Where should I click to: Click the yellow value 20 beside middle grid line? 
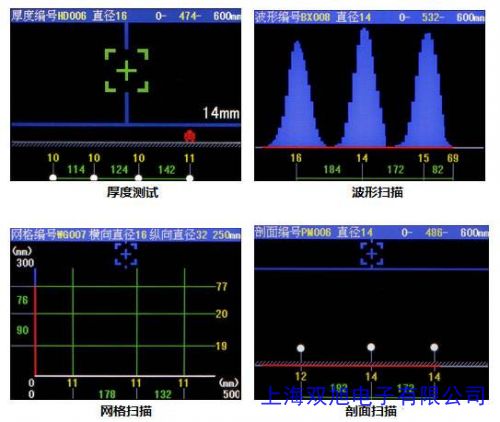(x=222, y=314)
